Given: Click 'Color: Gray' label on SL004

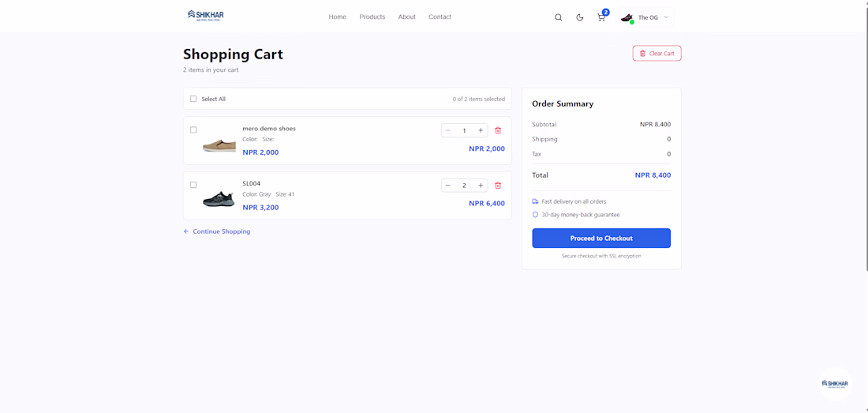Looking at the screenshot, I should click(x=257, y=194).
